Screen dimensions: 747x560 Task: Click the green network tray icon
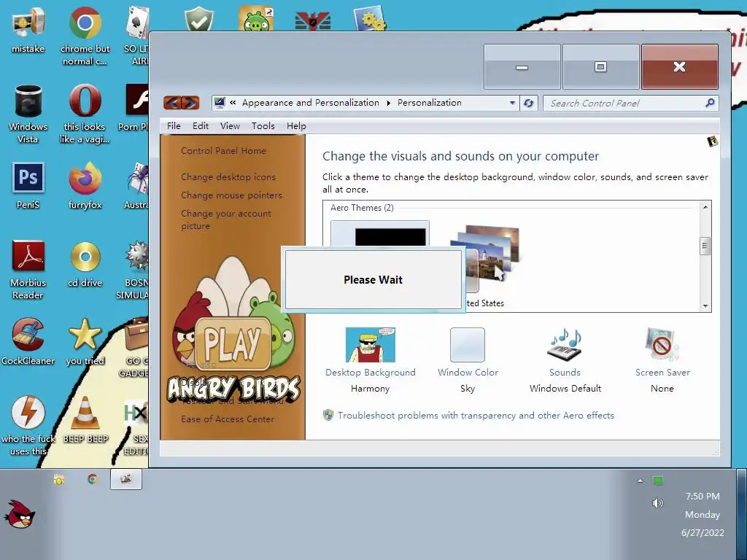click(658, 481)
